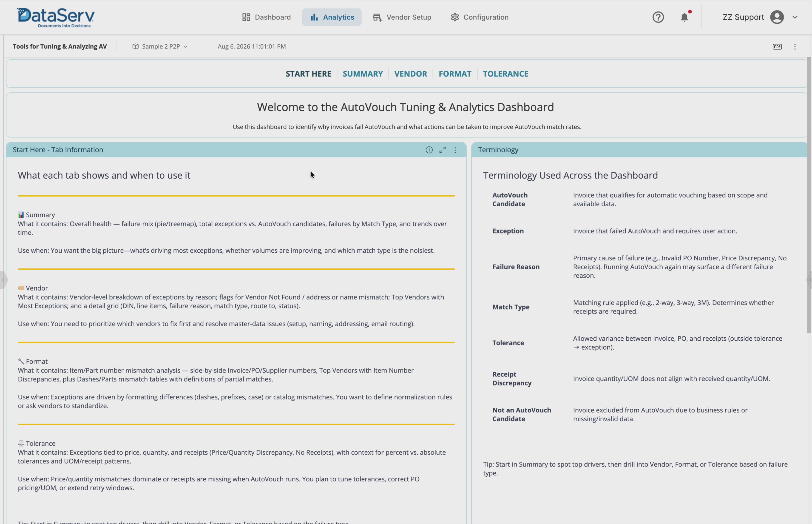Click the 'AutoVouch Candidate' term
Screen dimensions: 812x524
(x=510, y=199)
